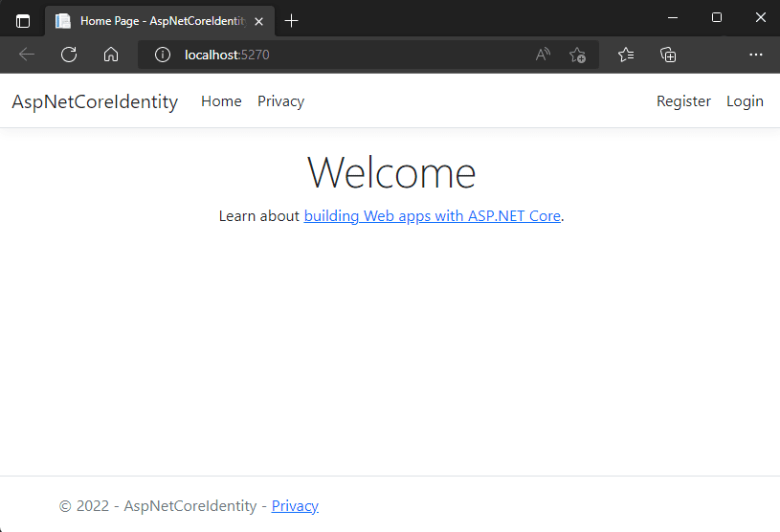Viewport: 780px width, 532px height.
Task: Open Privacy in the top navbar
Action: 280,101
